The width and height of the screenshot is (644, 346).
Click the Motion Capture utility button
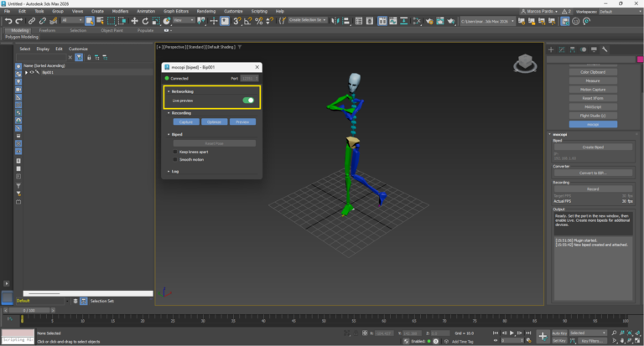[593, 90]
